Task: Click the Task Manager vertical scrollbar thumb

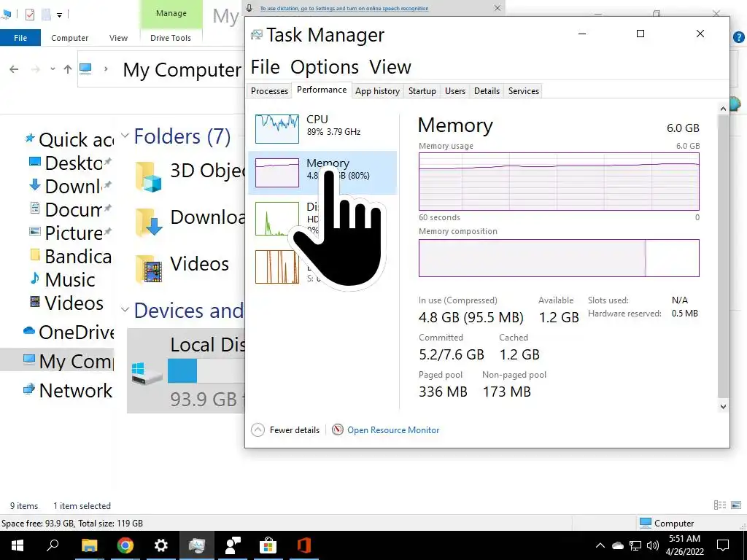Action: (723, 256)
